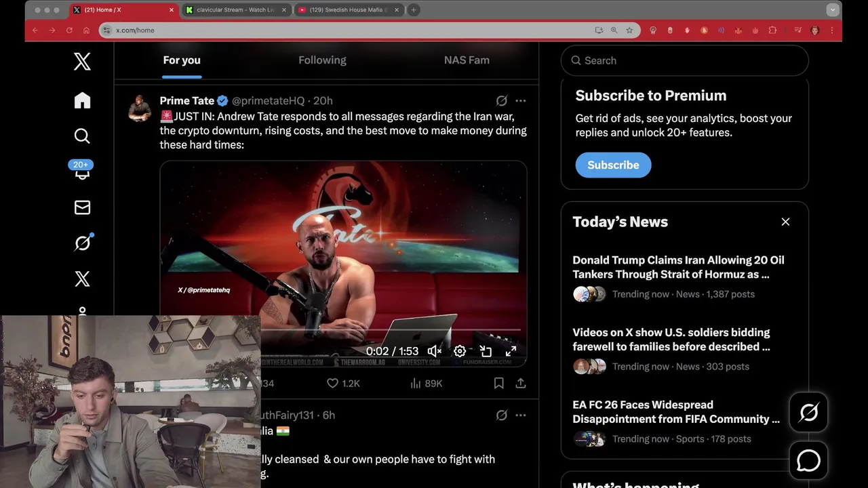Click the browser home button
This screenshot has width=868, height=488.
pyautogui.click(x=86, y=30)
